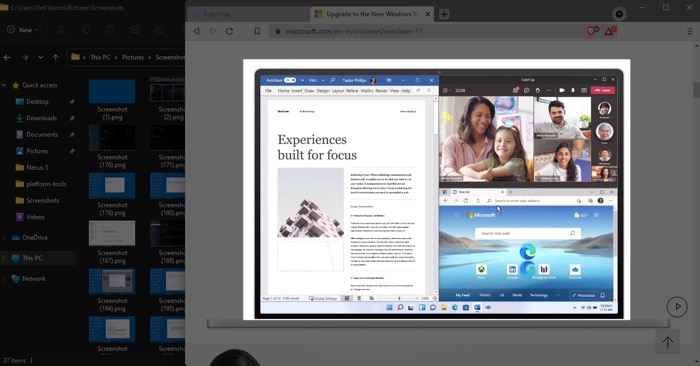Open the browser hamburger menu

pyautogui.click(x=690, y=31)
